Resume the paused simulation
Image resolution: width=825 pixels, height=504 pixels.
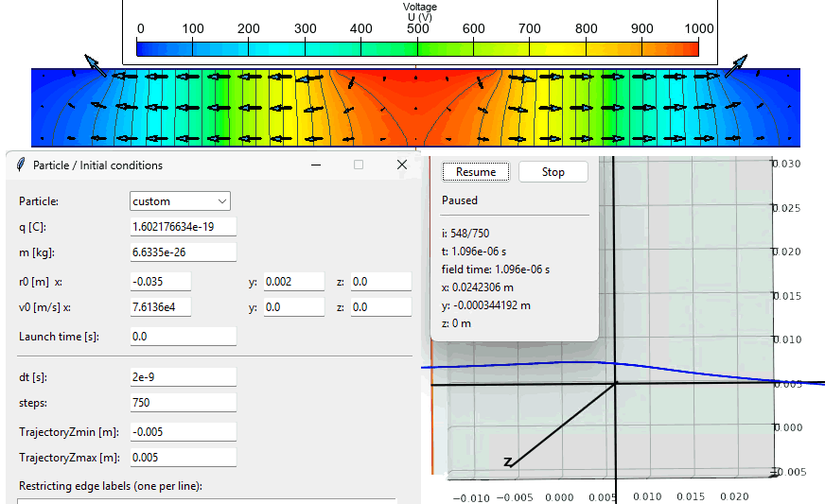point(476,172)
